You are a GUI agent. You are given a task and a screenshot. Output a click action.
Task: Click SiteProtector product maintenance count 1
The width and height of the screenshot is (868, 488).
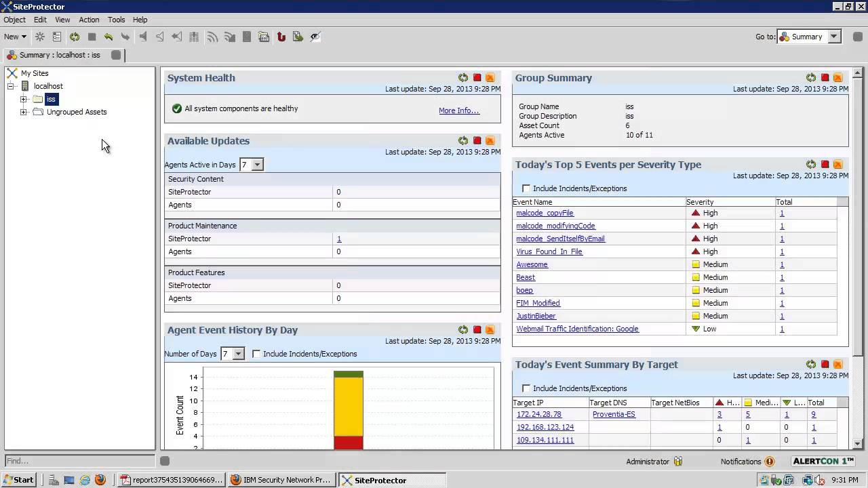click(339, 239)
